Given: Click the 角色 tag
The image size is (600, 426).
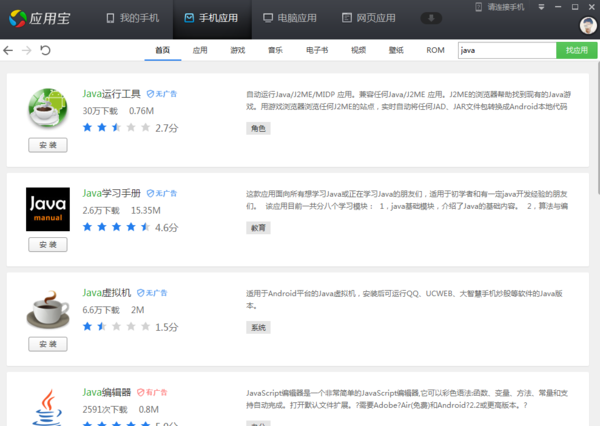Looking at the screenshot, I should tap(258, 128).
